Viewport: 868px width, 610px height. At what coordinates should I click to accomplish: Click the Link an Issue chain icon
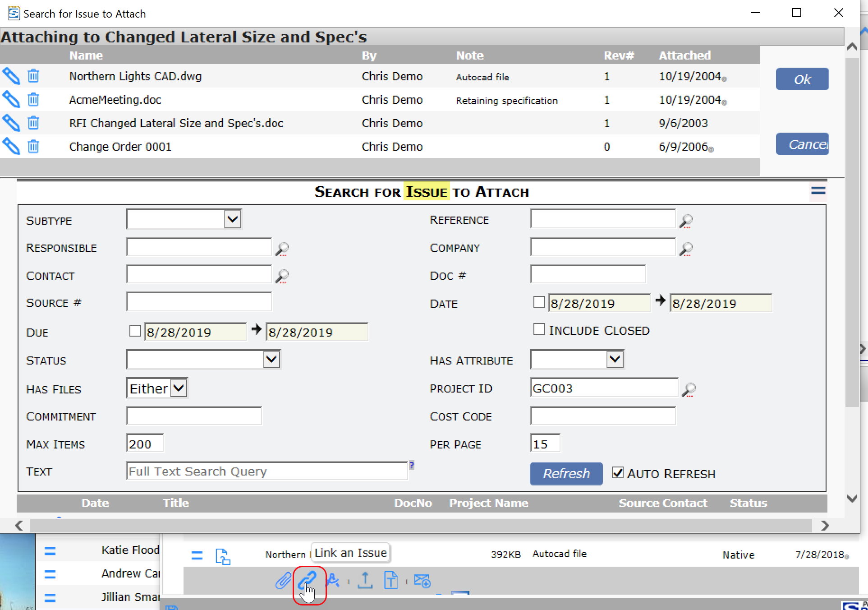[308, 580]
